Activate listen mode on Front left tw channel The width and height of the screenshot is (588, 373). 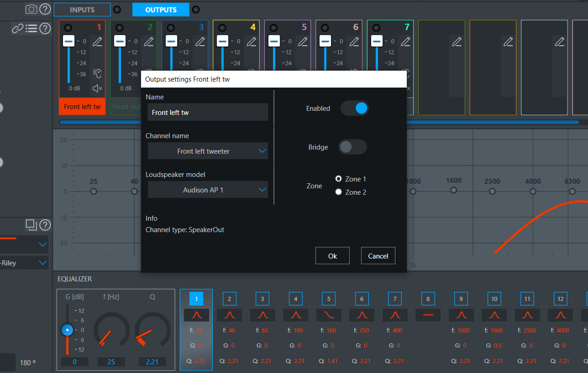tap(96, 73)
